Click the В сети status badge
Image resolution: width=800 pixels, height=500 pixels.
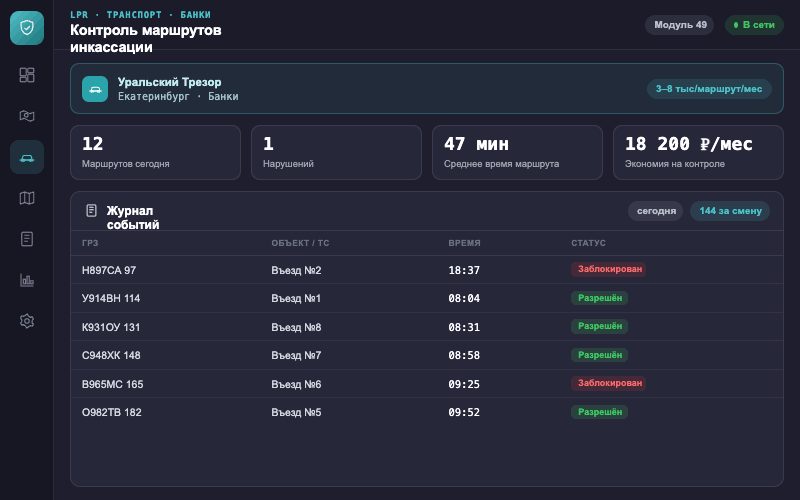[x=754, y=25]
